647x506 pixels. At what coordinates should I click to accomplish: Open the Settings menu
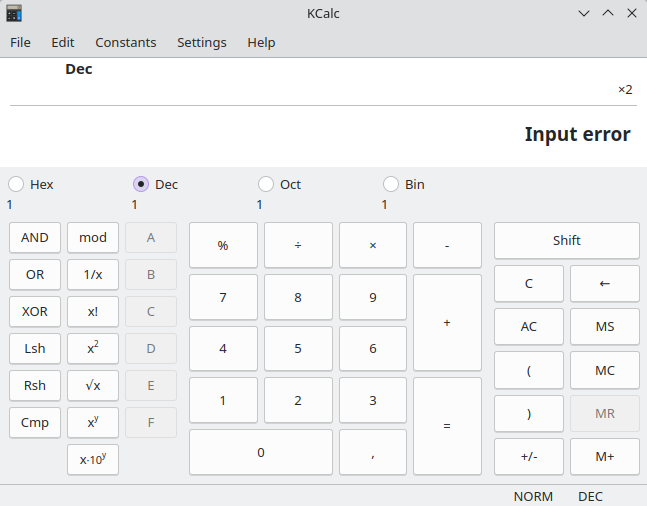coord(202,43)
